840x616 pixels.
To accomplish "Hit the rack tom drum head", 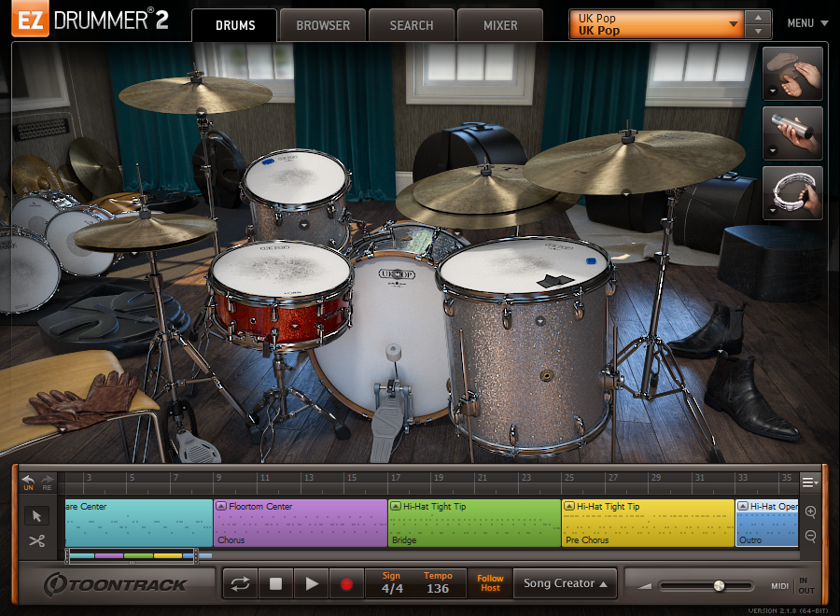I will pos(296,178).
